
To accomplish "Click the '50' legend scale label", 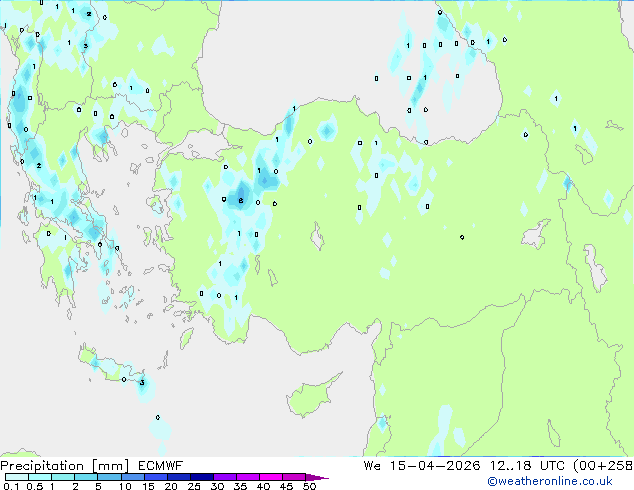I will click(x=309, y=486).
